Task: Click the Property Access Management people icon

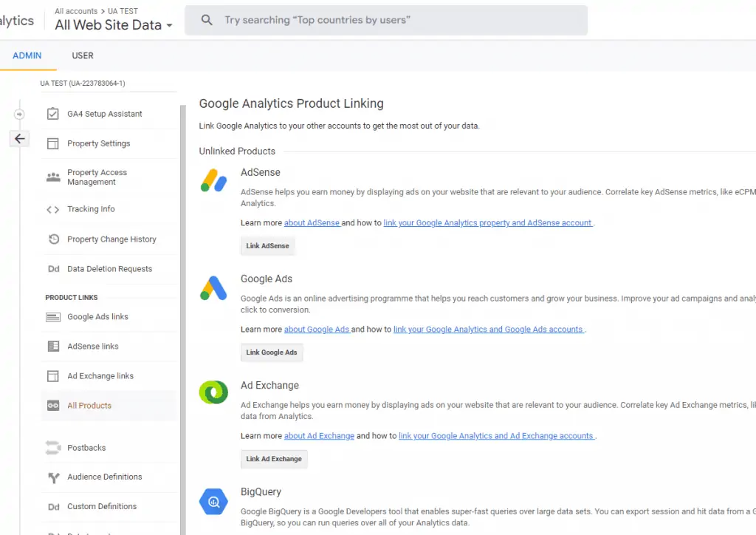Action: pos(52,177)
